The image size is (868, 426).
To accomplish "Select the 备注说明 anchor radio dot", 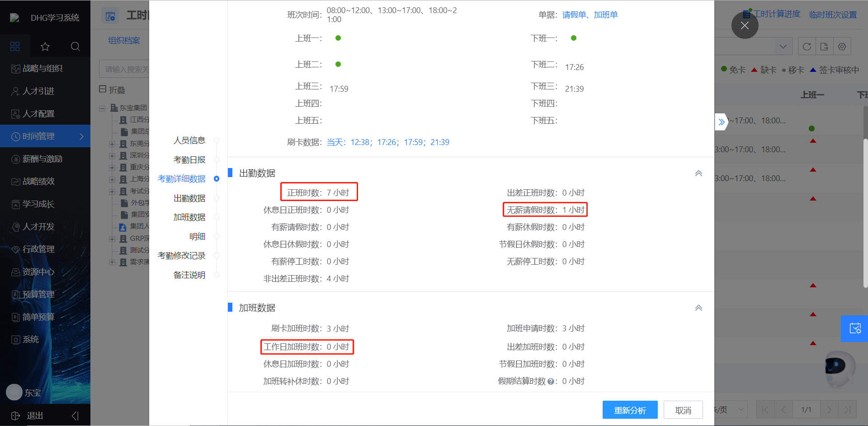I will click(x=217, y=275).
